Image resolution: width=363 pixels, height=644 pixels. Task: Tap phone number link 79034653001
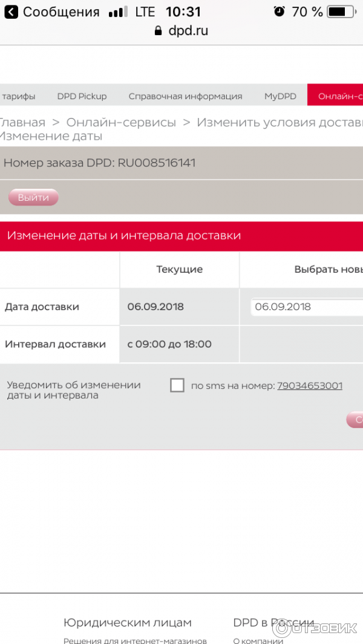(x=310, y=385)
